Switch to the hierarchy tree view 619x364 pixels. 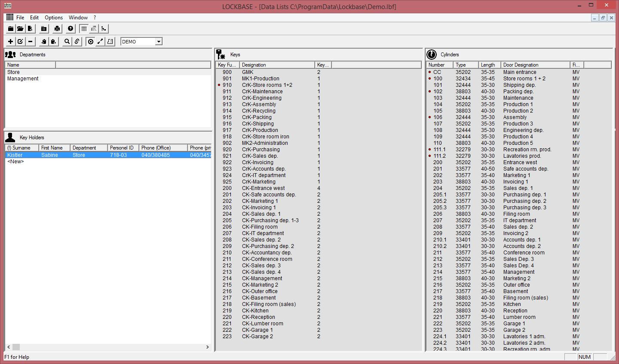(104, 29)
